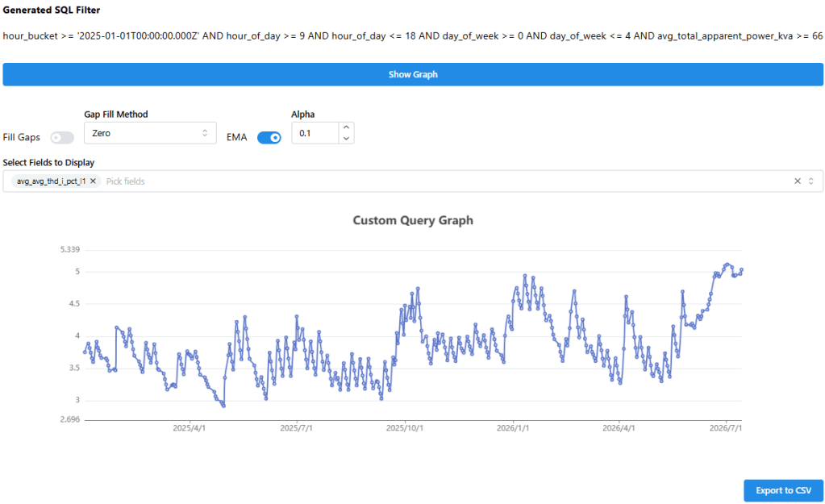Expand the field picker chevron
The height and width of the screenshot is (504, 825).
coord(811,181)
